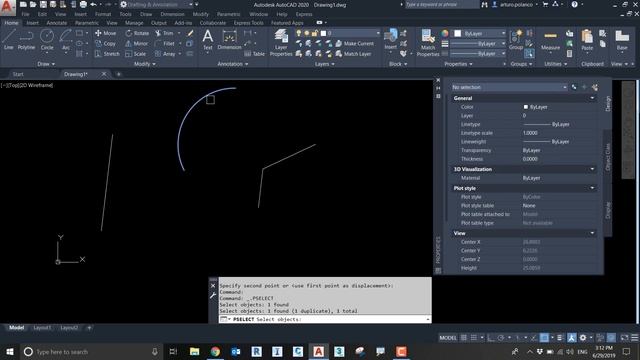
Task: Expand the Layers panel
Action: point(324,64)
